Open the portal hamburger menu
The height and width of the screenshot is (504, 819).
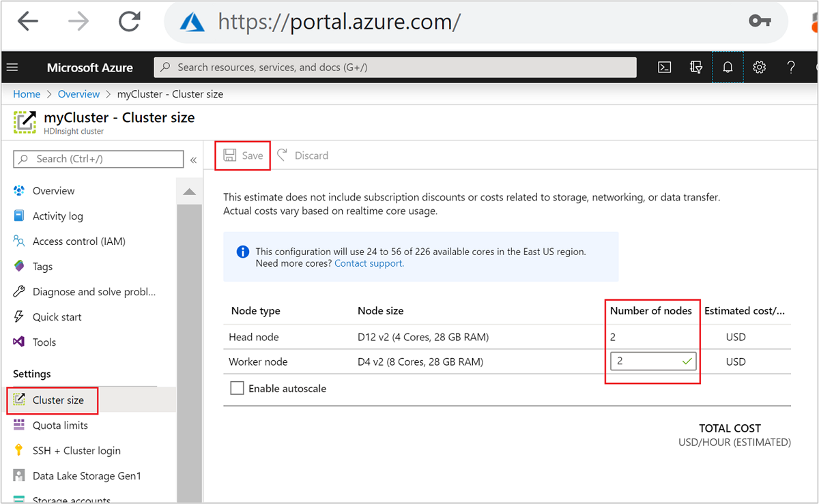click(12, 67)
